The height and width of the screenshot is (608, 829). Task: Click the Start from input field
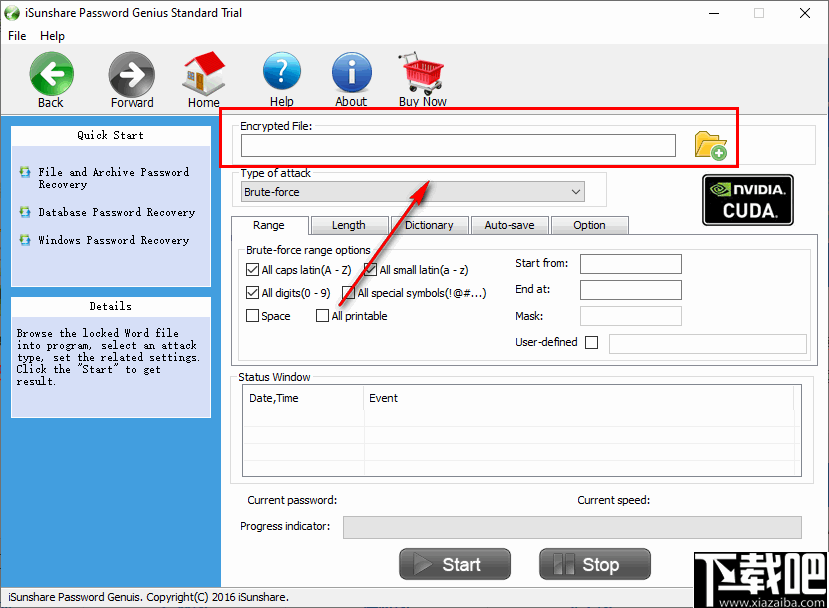coord(631,264)
